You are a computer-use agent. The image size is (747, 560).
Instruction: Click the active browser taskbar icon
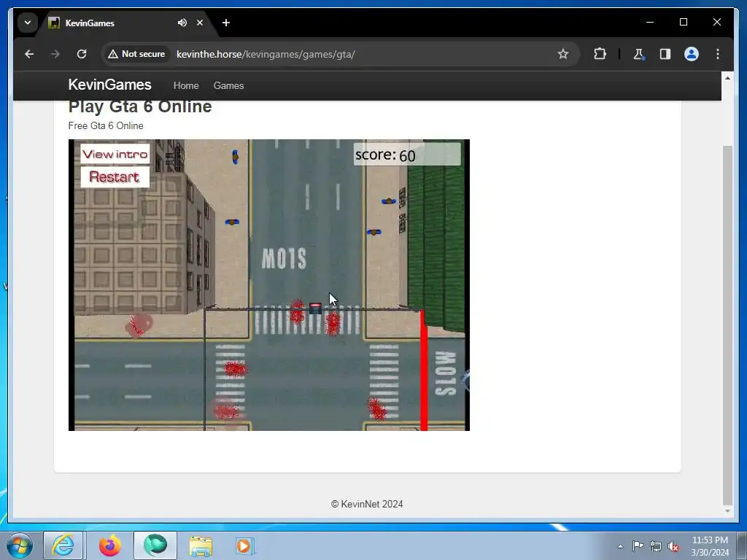155,545
